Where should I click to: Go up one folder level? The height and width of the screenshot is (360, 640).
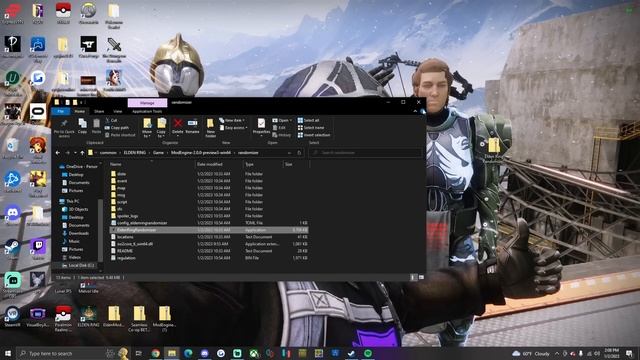coord(82,153)
